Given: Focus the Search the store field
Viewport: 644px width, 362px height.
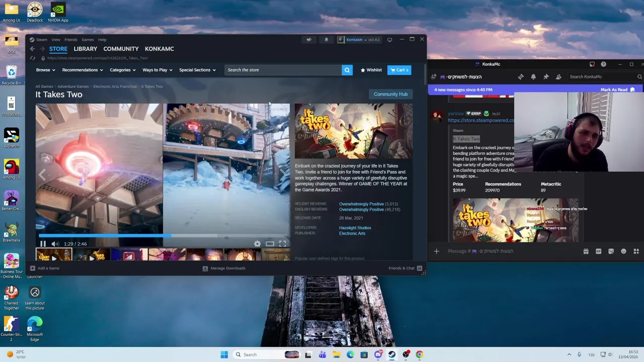Looking at the screenshot, I should [x=283, y=70].
